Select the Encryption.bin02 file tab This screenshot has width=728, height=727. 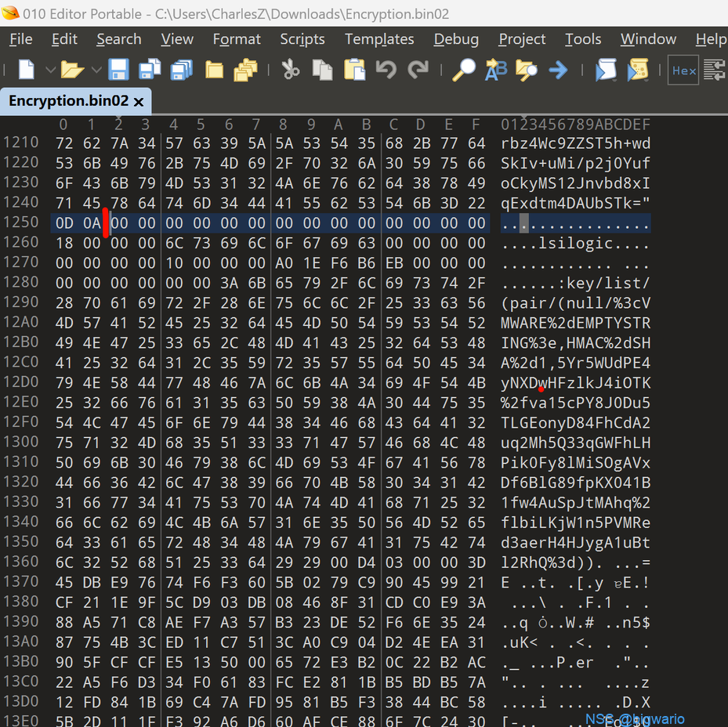click(68, 101)
